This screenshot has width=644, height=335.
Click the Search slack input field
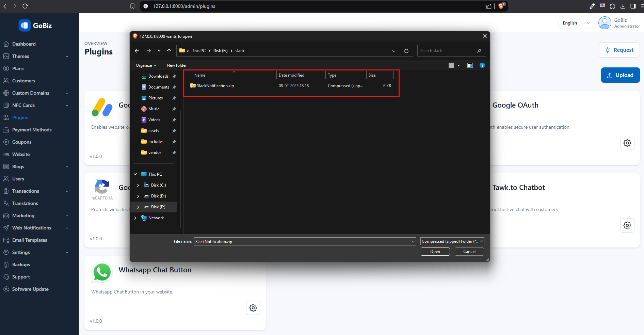[x=447, y=51]
